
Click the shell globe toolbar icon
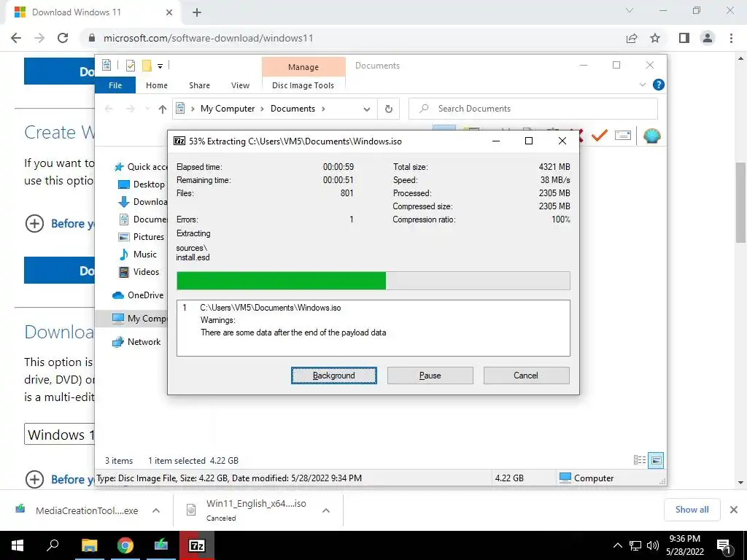pos(651,136)
